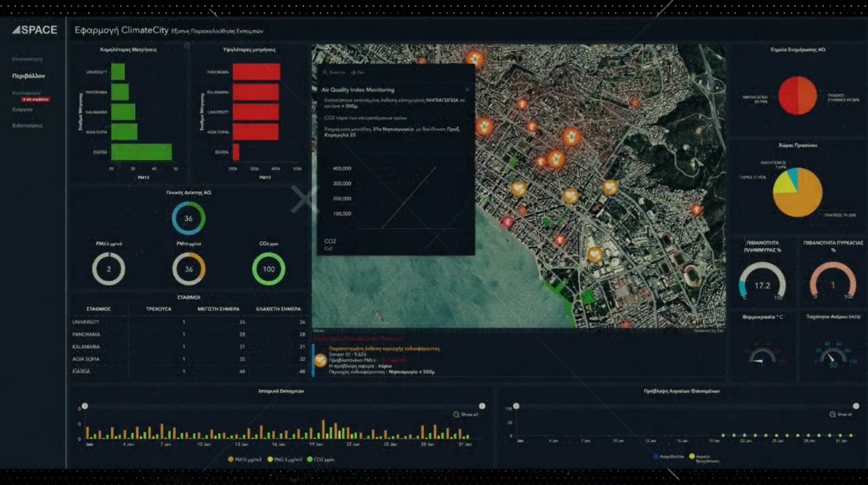
Task: Click the ΝΗΠΙΑΓΩΓΕΙΑ 50.94% pie label
Action: pyautogui.click(x=755, y=99)
